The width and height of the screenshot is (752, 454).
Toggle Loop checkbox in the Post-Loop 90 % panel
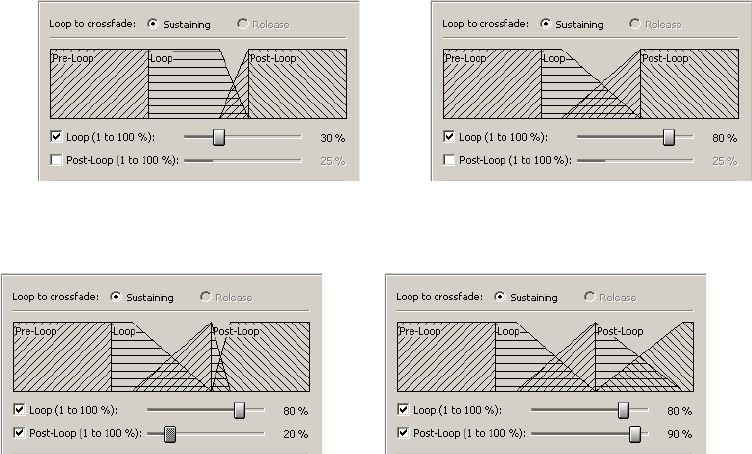point(403,409)
